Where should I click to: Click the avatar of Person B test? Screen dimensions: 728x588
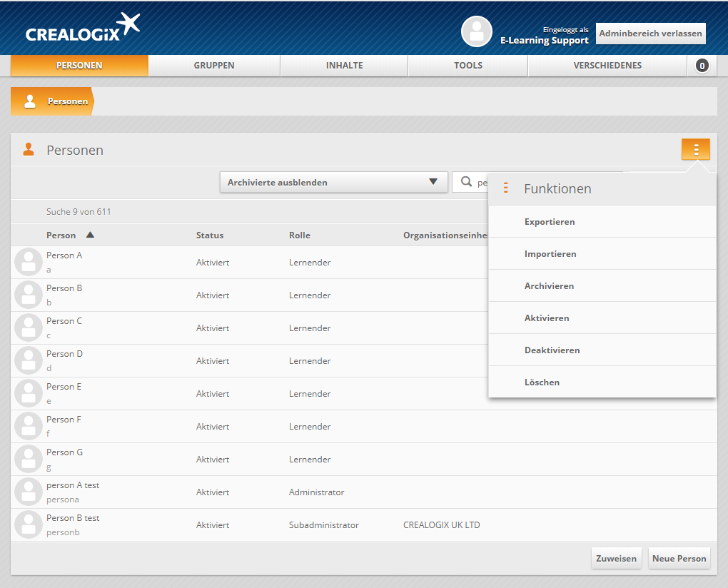[x=29, y=525]
